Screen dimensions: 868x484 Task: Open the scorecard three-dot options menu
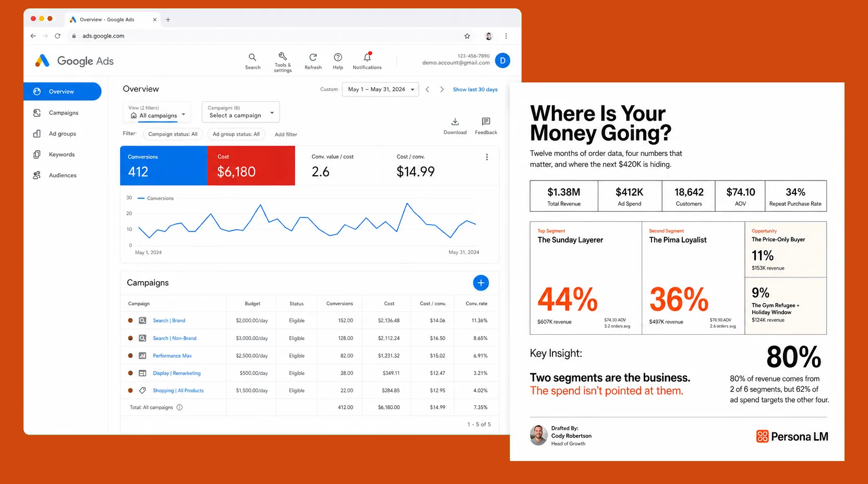pos(487,157)
